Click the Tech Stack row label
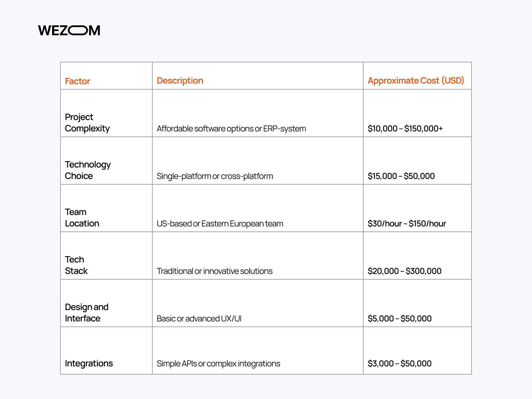Viewport: 532px width, 399px height. point(76,265)
